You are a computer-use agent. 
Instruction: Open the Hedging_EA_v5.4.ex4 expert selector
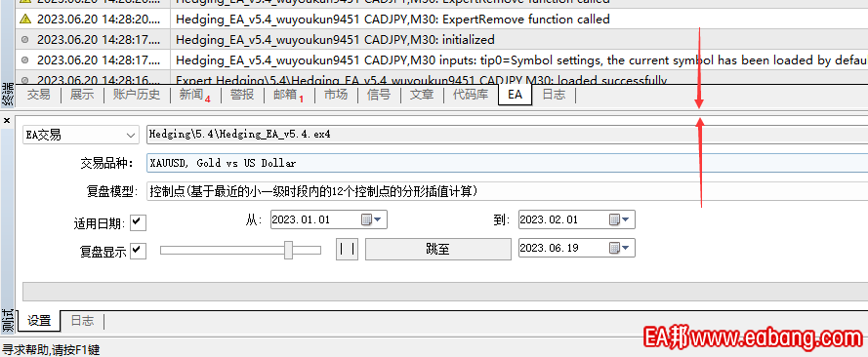(507, 135)
